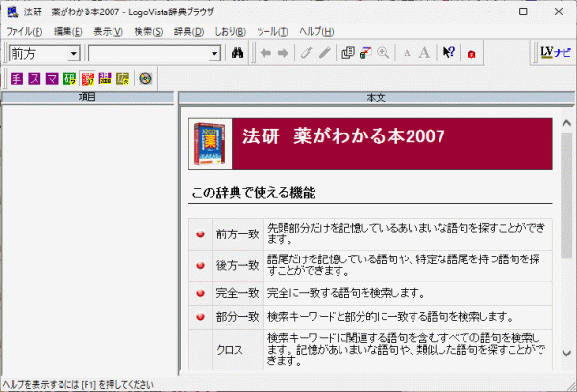Click the scroll down arrow in 本文
This screenshot has width=577, height=392.
click(x=566, y=354)
